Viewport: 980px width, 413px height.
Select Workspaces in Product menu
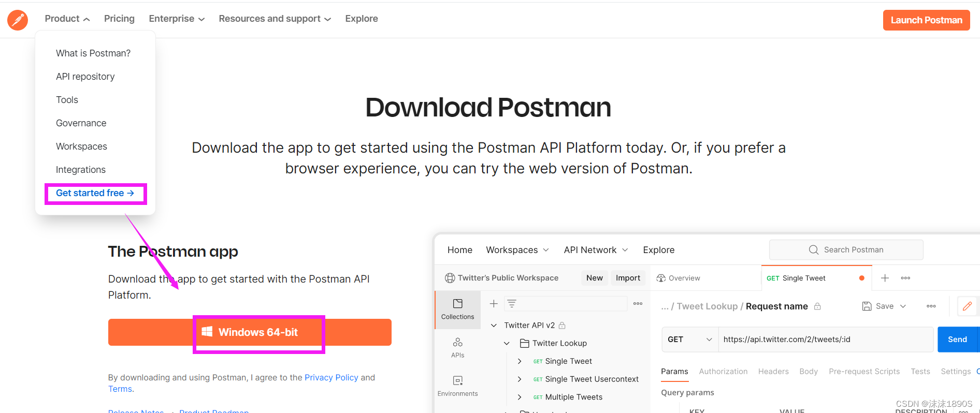81,146
